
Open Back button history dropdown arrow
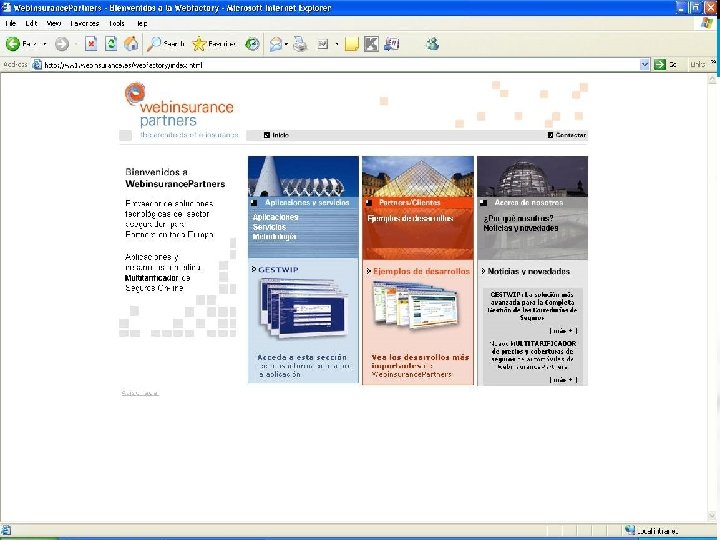point(45,44)
